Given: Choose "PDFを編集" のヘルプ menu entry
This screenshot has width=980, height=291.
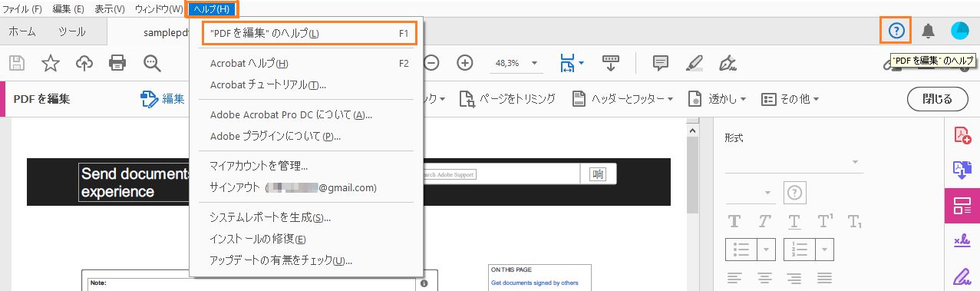Looking at the screenshot, I should point(309,33).
